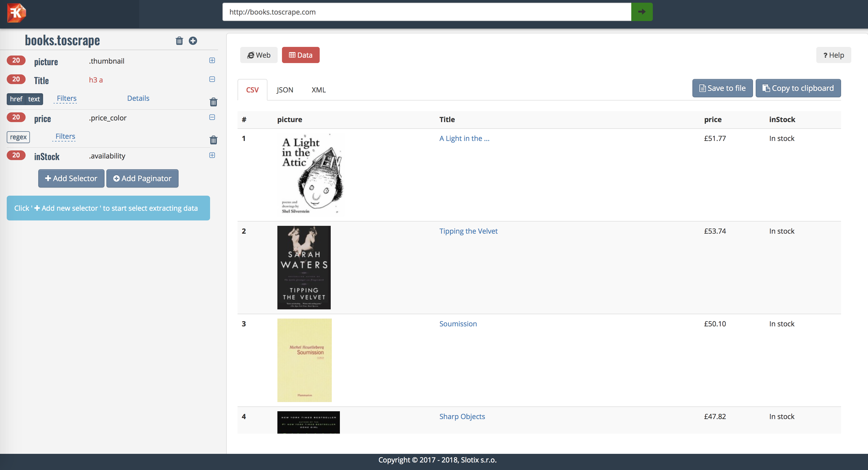Screen dimensions: 868x470
Task: Toggle the regex option for price selector
Action: [18, 137]
